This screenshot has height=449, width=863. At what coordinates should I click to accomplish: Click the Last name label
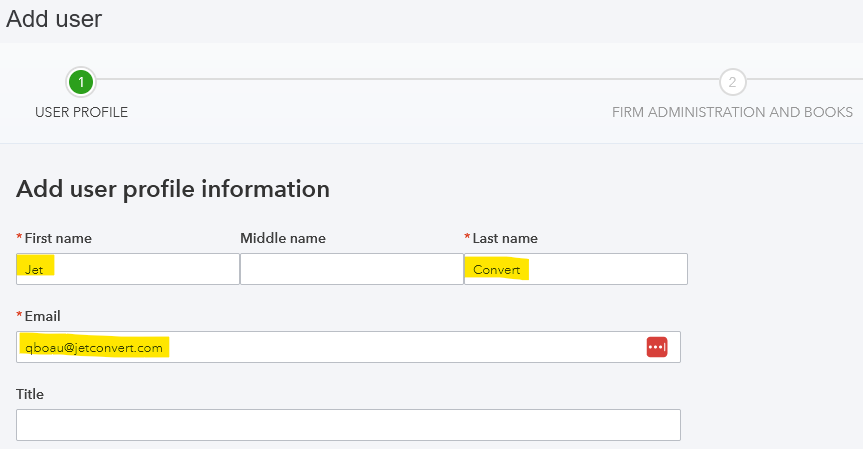point(505,238)
